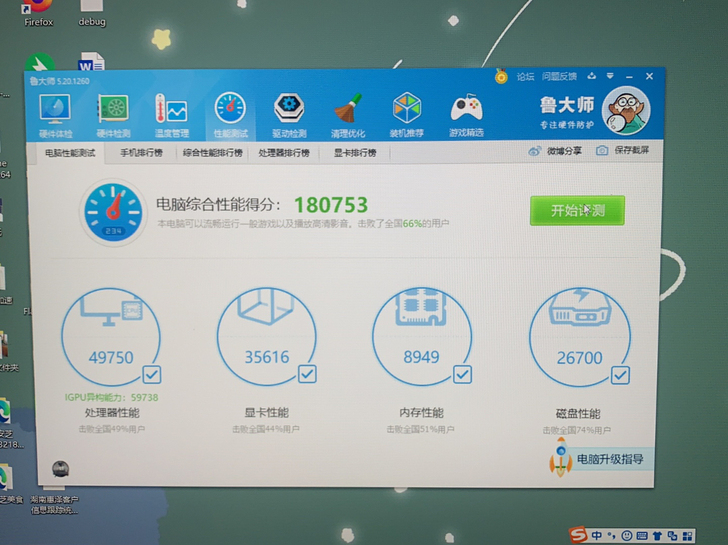Open soft keyboard from IME bar

(642, 536)
